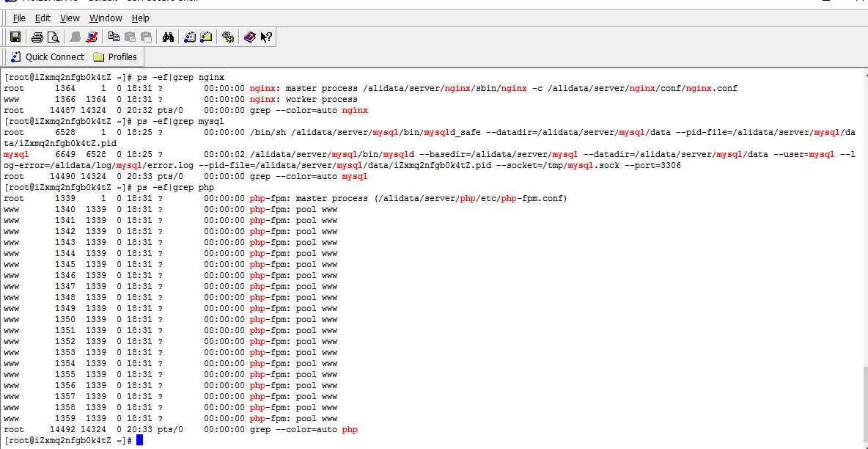The image size is (868, 449).
Task: Click PID 6528 in mysqld_safe row
Action: (x=65, y=133)
